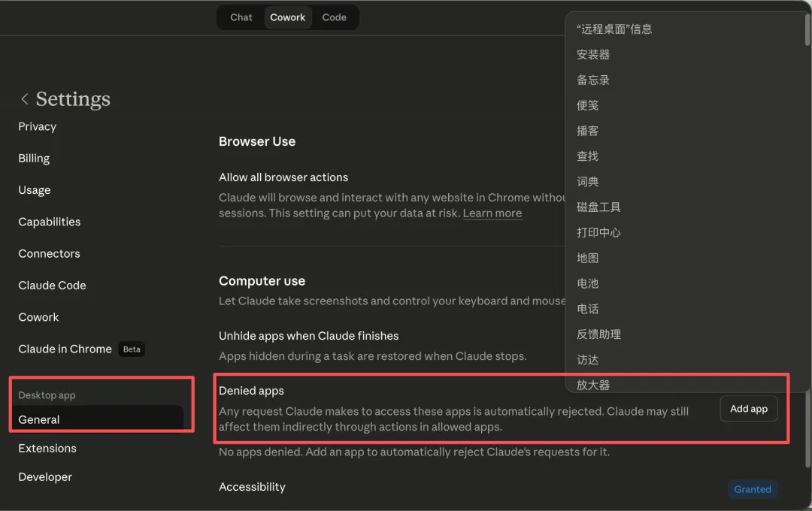Click the Denied apps label

(251, 390)
